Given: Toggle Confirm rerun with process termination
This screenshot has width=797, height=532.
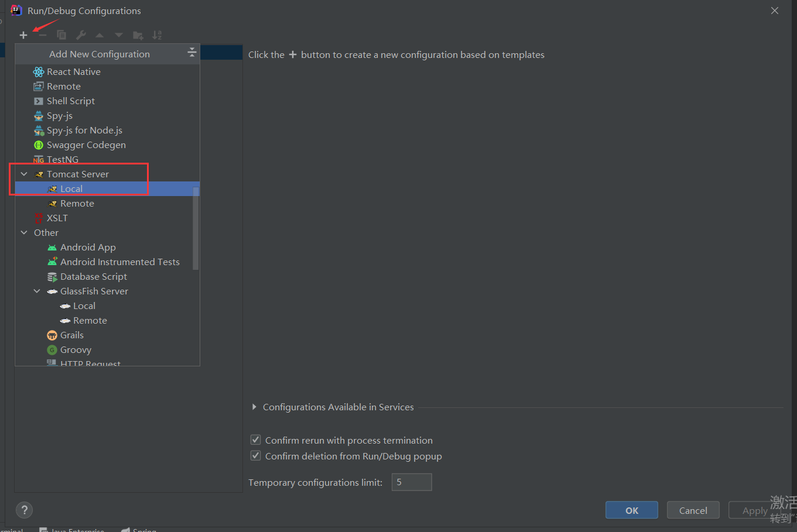Looking at the screenshot, I should pos(256,440).
